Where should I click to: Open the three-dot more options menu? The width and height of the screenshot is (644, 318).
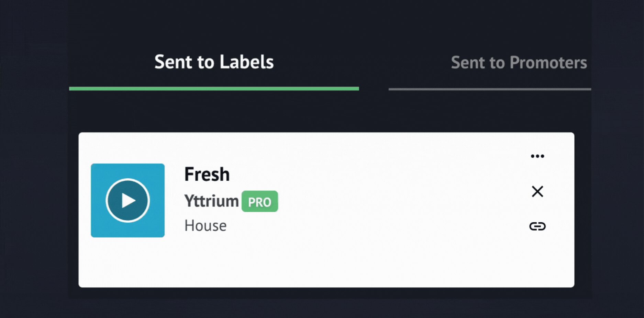click(x=537, y=156)
